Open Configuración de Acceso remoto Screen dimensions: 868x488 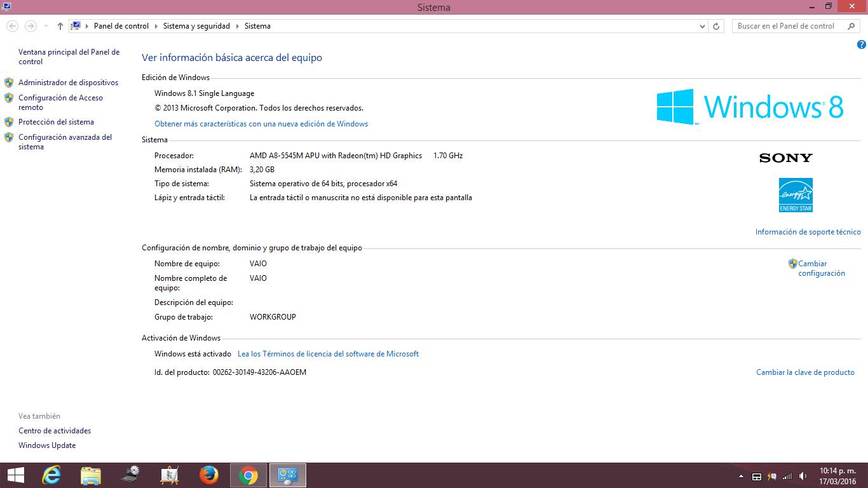tap(60, 102)
